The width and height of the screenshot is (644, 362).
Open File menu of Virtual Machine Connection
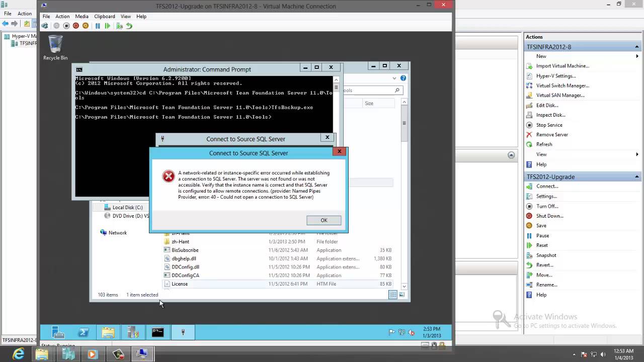[x=46, y=16]
